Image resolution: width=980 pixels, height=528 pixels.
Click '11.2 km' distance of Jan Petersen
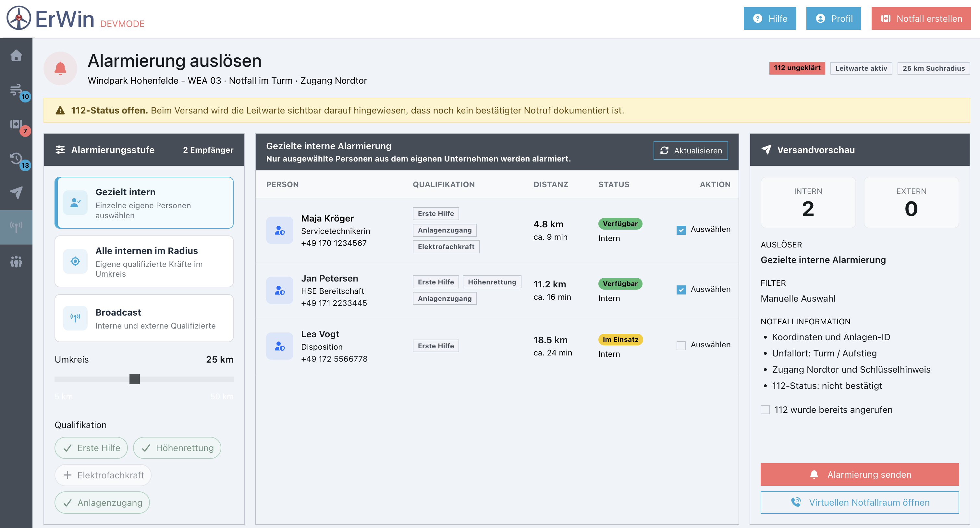550,284
